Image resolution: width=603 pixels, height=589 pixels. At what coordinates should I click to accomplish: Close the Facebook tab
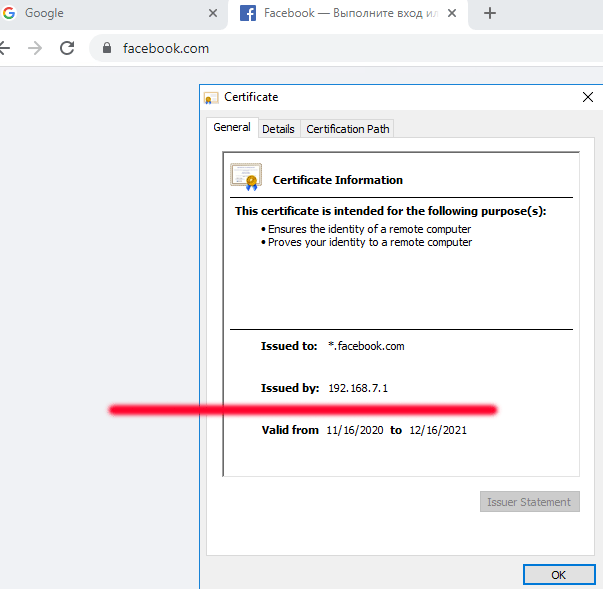[x=452, y=13]
